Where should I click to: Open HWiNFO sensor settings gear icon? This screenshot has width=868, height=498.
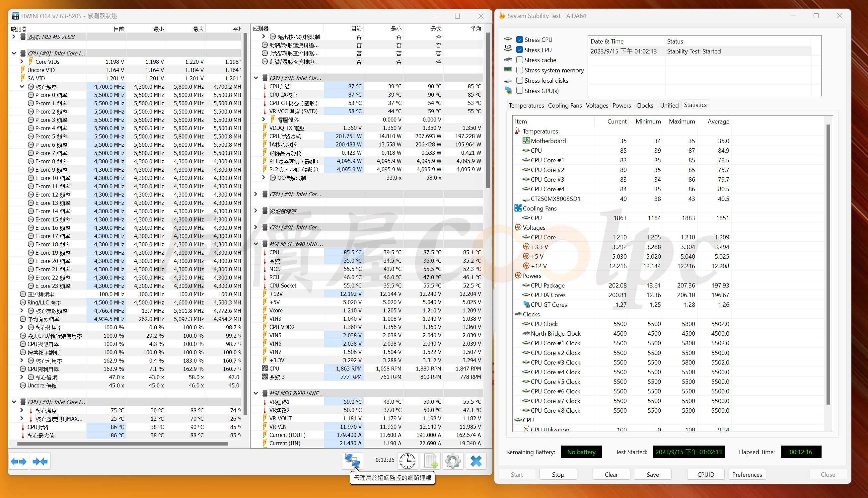tap(453, 461)
